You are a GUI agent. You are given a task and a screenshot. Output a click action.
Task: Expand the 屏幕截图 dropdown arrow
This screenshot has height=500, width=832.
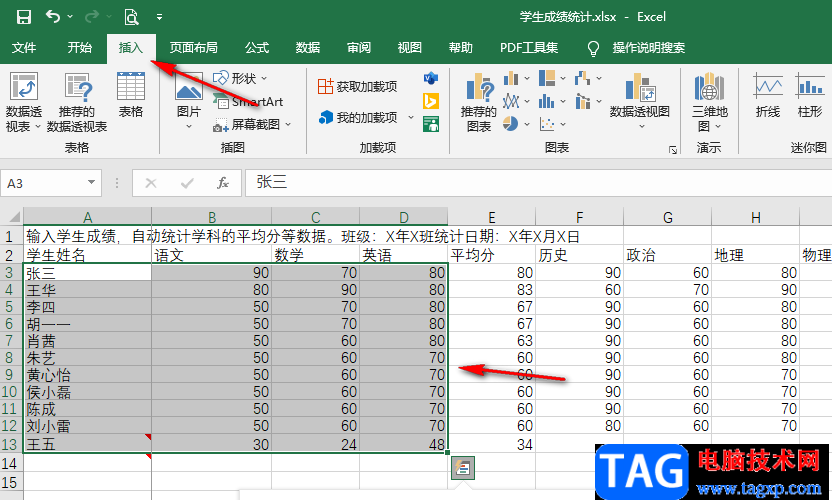[x=288, y=125]
